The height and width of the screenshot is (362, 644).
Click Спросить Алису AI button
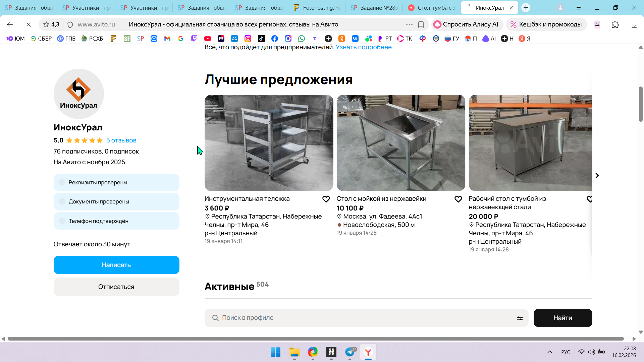(x=467, y=24)
